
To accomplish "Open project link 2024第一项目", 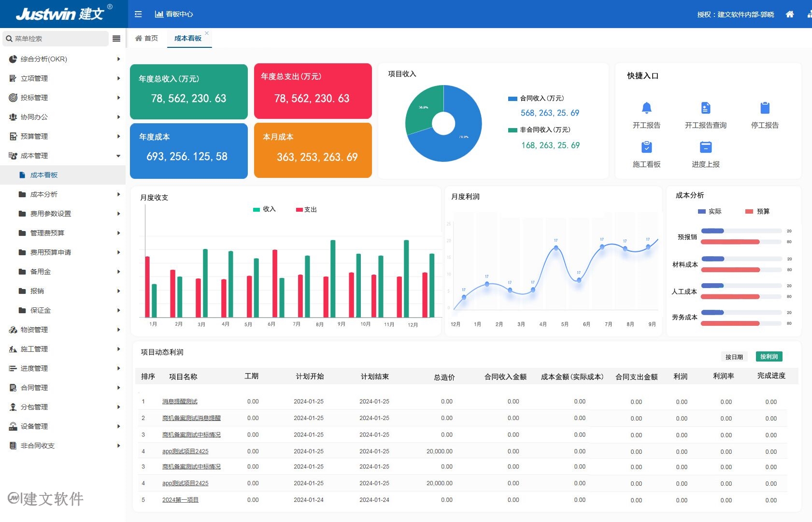I will (180, 500).
